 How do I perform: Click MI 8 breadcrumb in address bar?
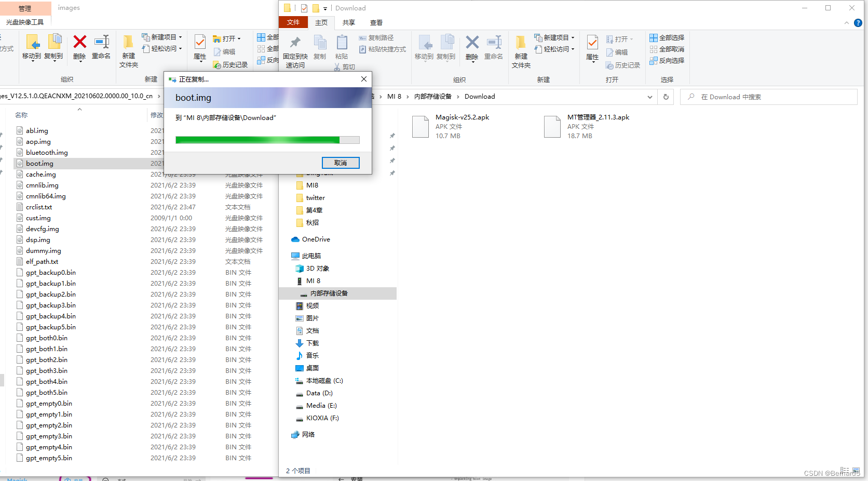[x=394, y=97]
